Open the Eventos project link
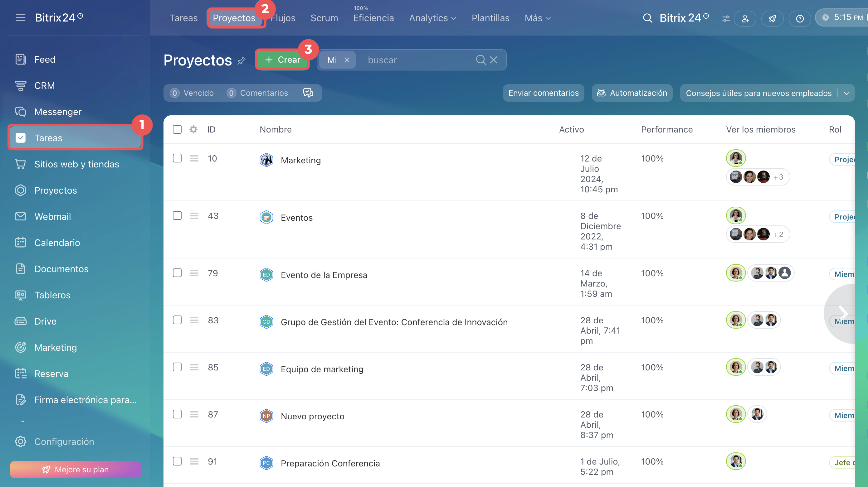Image resolution: width=868 pixels, height=487 pixels. point(296,218)
